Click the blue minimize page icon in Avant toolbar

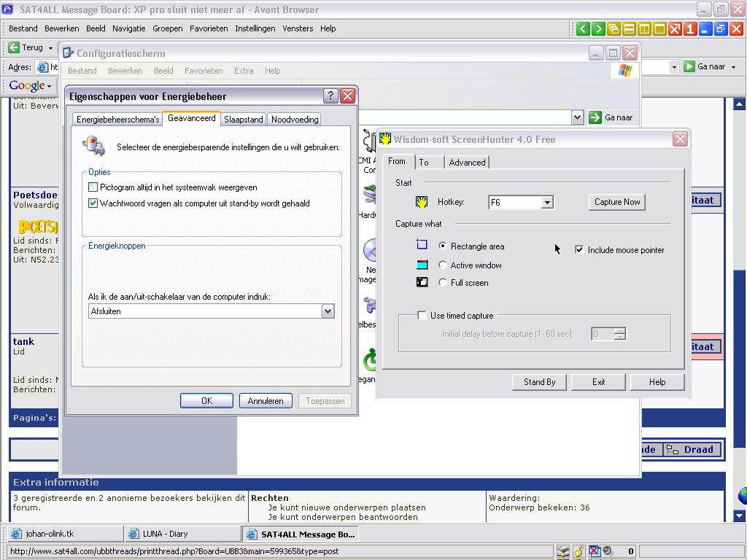[x=705, y=29]
